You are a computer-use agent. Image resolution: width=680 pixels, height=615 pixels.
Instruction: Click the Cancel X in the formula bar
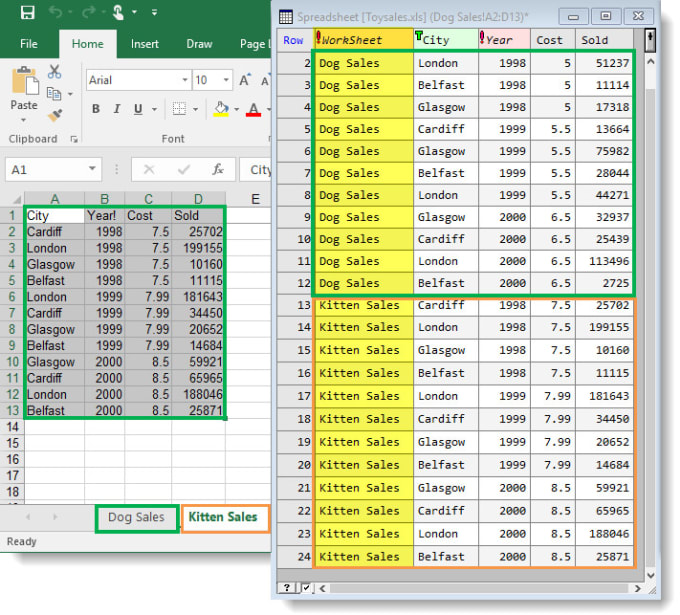coord(149,170)
